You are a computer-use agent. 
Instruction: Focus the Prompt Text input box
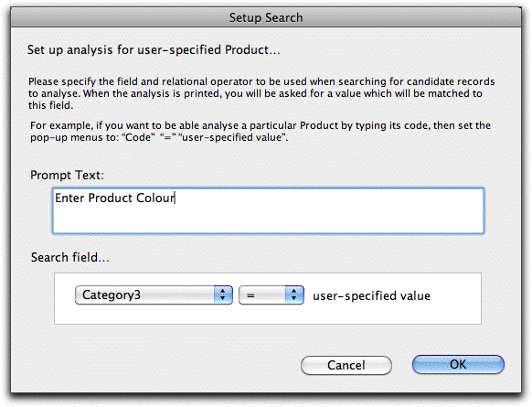pyautogui.click(x=268, y=210)
